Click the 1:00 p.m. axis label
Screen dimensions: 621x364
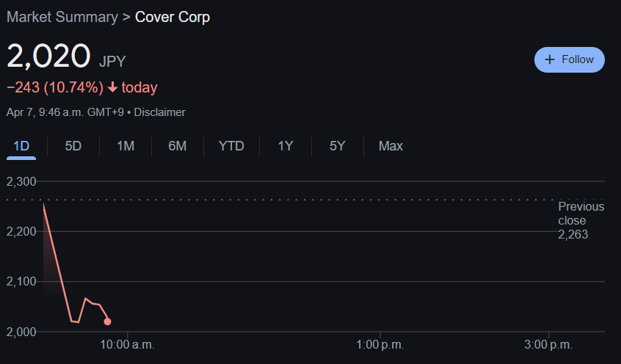pos(380,345)
